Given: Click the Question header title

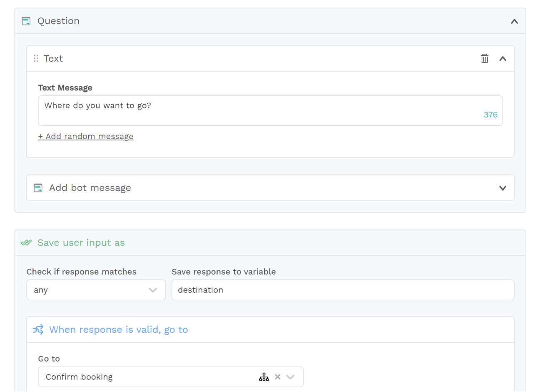Looking at the screenshot, I should click(x=58, y=21).
